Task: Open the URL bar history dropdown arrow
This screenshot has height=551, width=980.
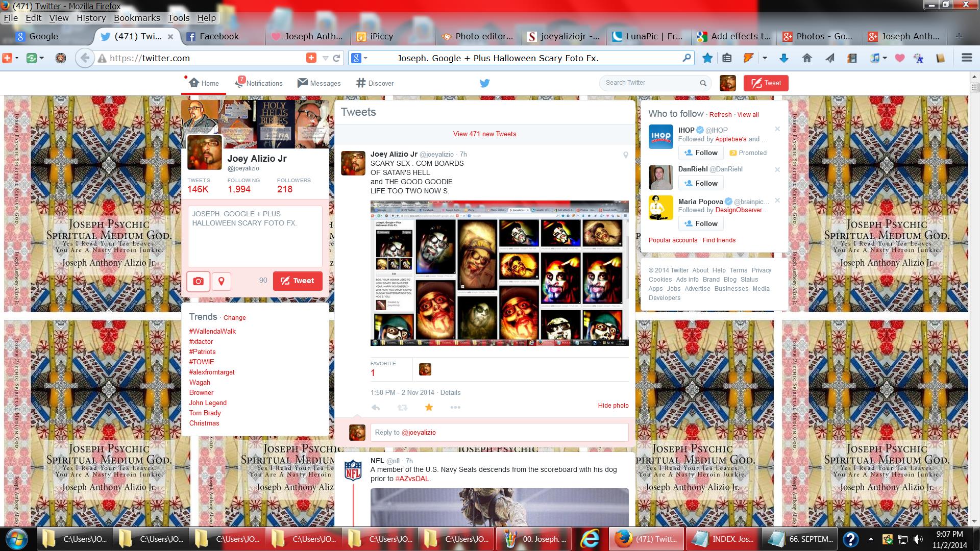Action: point(325,58)
